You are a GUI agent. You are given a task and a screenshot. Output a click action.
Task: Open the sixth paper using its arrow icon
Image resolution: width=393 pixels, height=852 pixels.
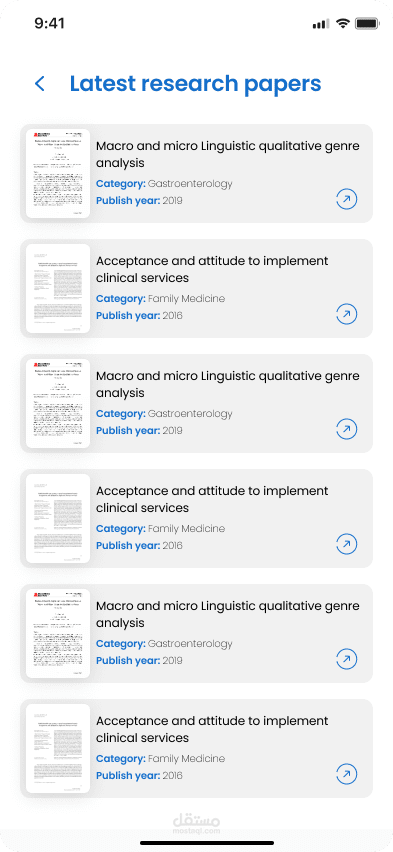click(x=347, y=774)
